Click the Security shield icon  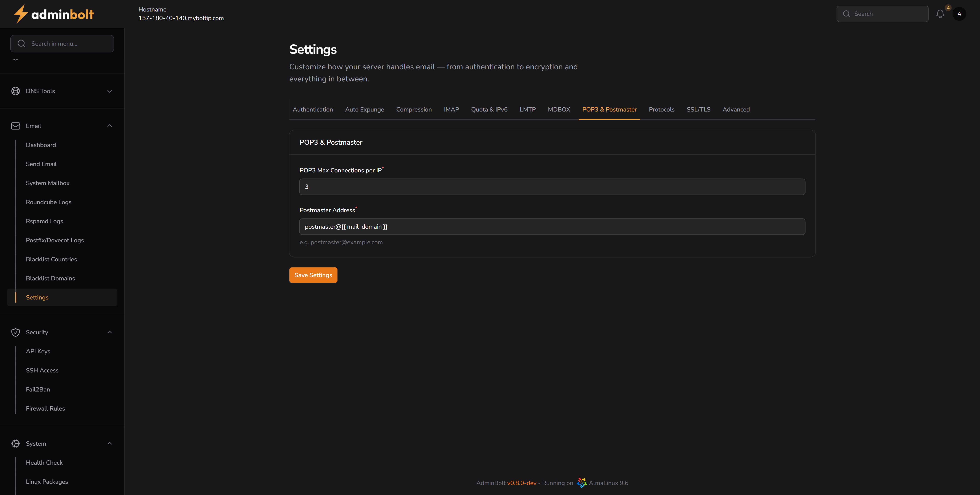tap(16, 332)
